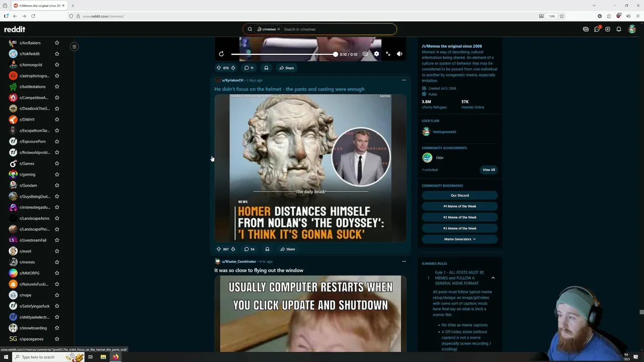The width and height of the screenshot is (644, 362).
Task: Share the 670-vote post
Action: [x=287, y=68]
